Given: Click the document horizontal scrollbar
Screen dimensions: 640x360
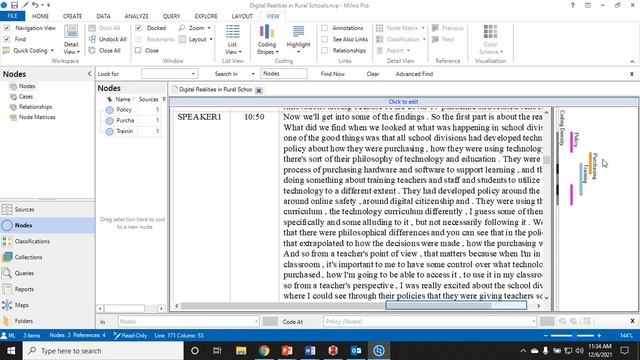Looking at the screenshot, I should coord(358,306).
